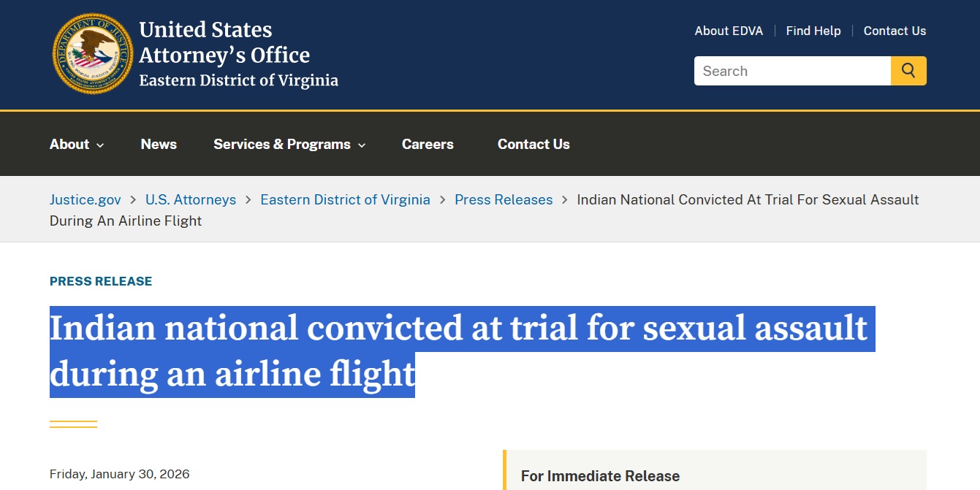Click the Eastern District of Virginia breadcrumb

[345, 199]
